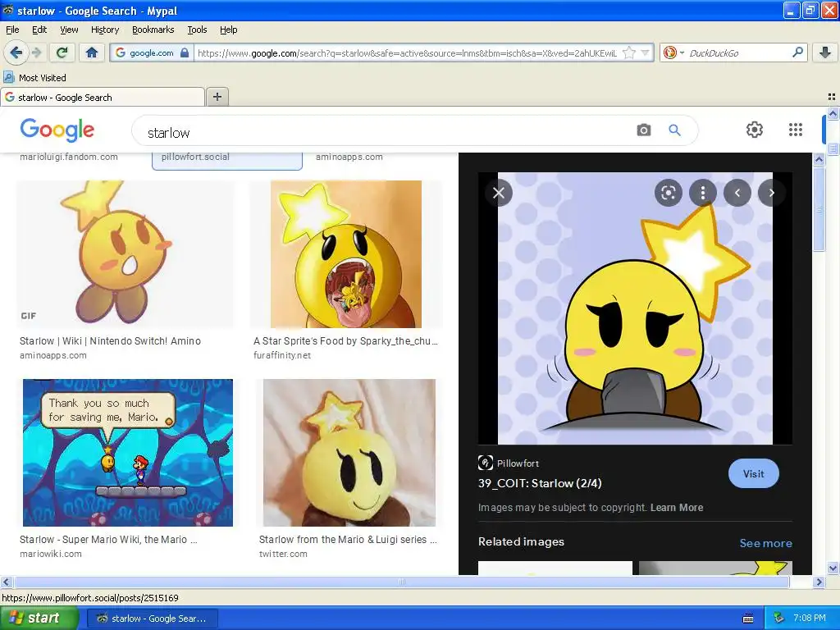
Task: Click the Visit button
Action: pyautogui.click(x=753, y=473)
